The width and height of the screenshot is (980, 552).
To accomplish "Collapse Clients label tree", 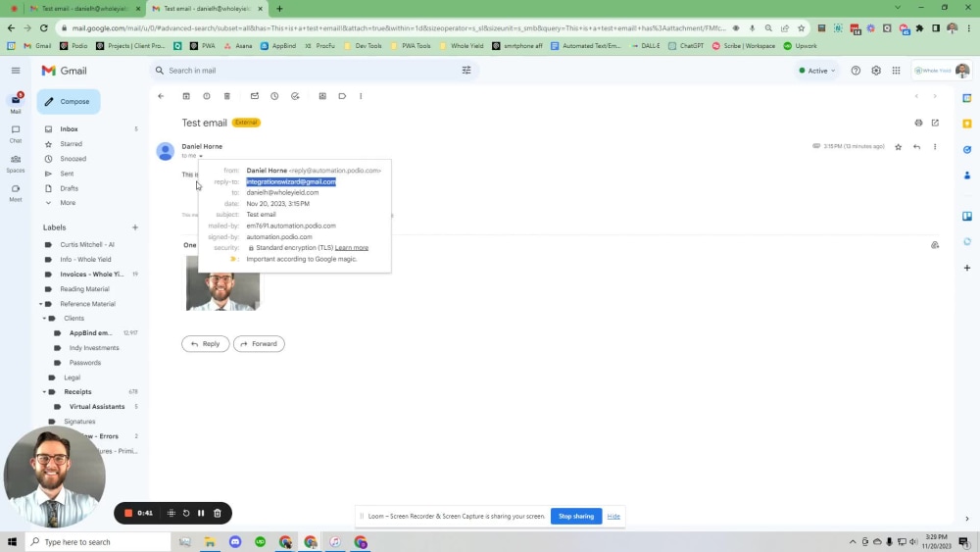I will coord(45,319).
